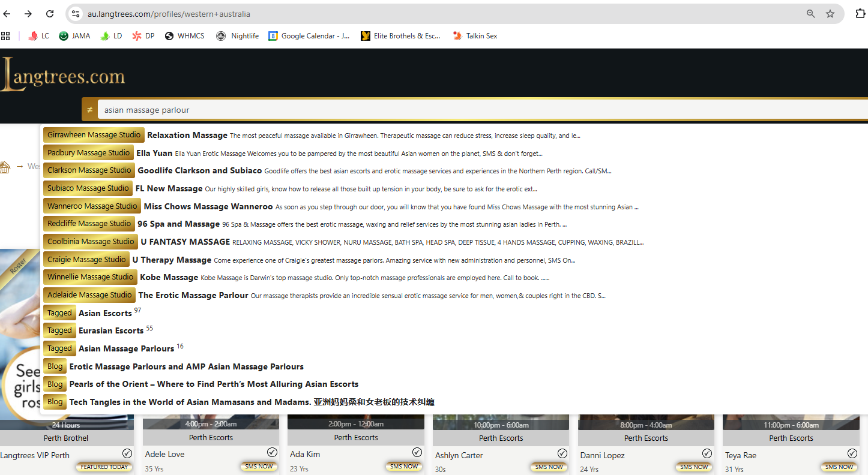Open the Adele Love profile name

165,454
